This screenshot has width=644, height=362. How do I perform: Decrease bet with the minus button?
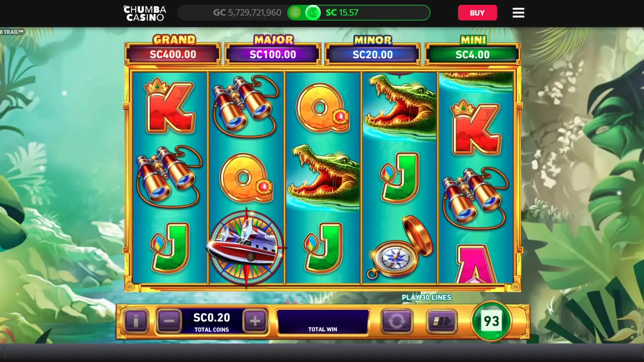pyautogui.click(x=169, y=321)
